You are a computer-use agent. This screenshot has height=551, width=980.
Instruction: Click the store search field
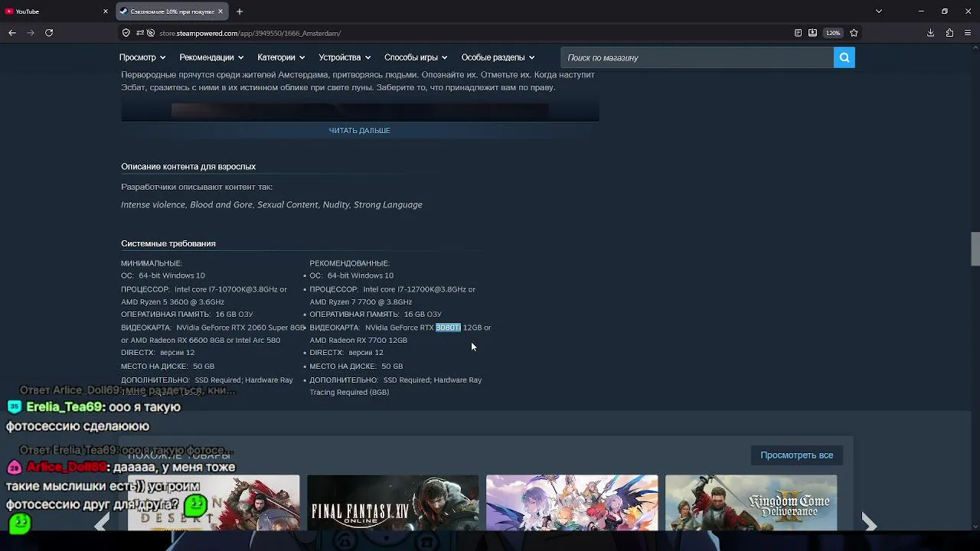tap(697, 57)
